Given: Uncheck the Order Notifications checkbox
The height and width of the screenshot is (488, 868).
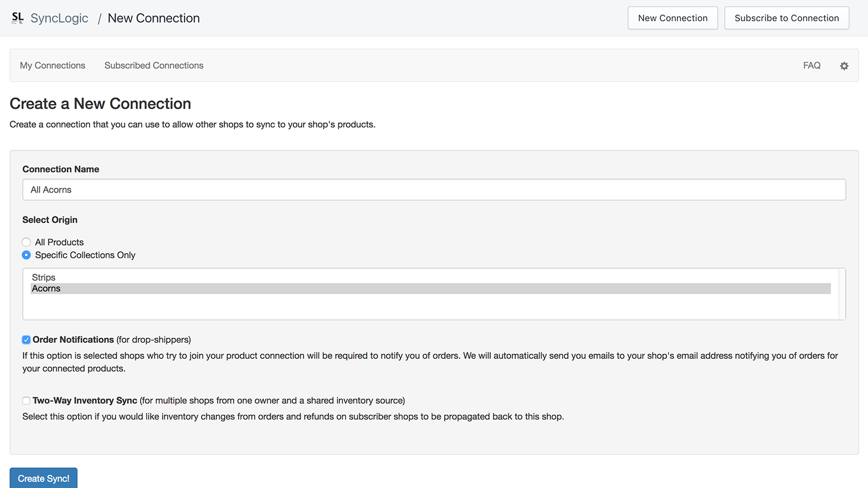Looking at the screenshot, I should pyautogui.click(x=26, y=340).
